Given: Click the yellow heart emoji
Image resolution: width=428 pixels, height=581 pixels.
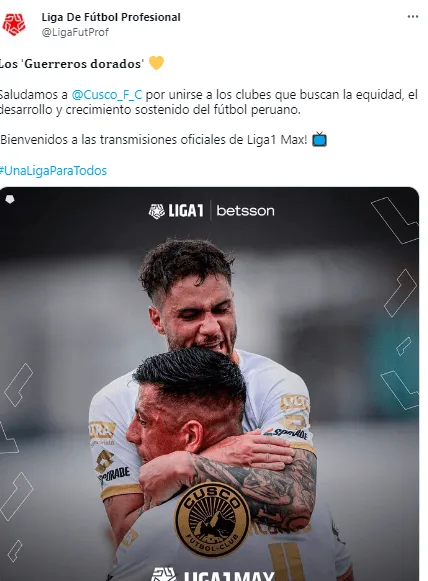Looking at the screenshot, I should pyautogui.click(x=156, y=63).
